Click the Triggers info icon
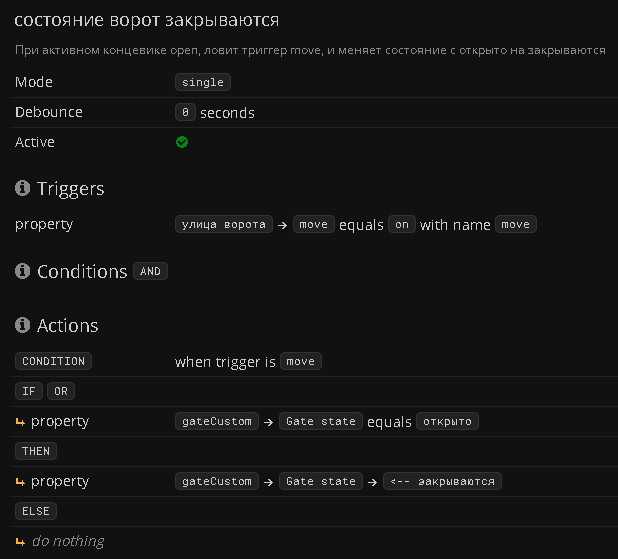The image size is (618, 559). coord(22,189)
